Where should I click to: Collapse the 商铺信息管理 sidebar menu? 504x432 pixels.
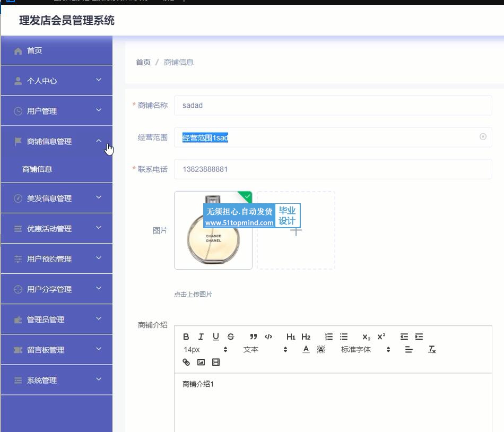57,141
